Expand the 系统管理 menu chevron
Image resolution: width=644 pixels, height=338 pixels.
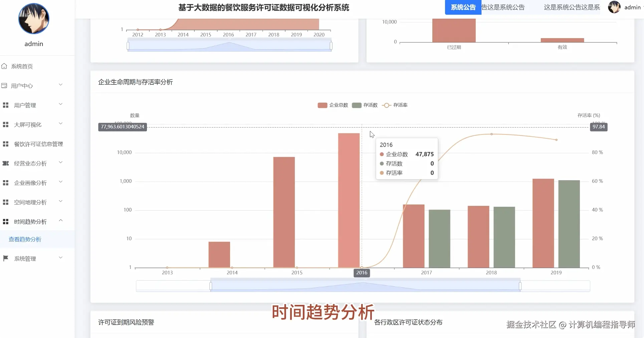point(61,257)
